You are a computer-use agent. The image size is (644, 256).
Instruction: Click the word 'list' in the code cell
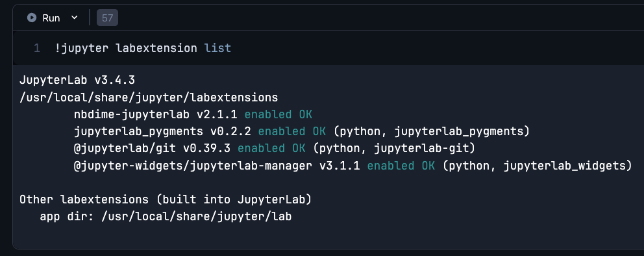pyautogui.click(x=217, y=48)
